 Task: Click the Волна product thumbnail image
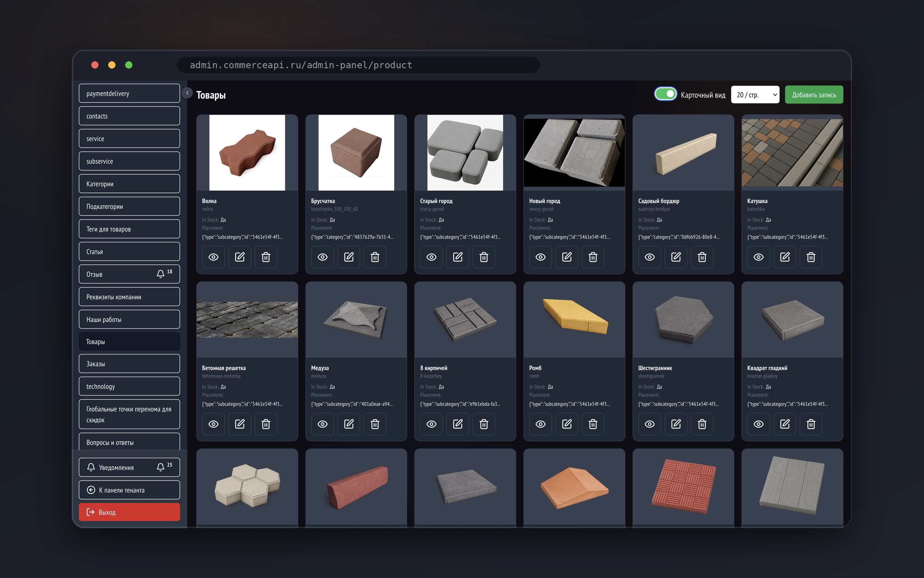click(247, 153)
